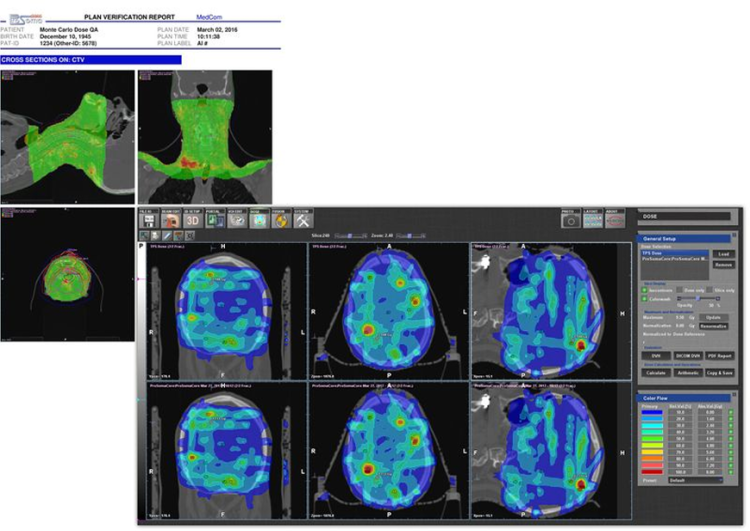This screenshot has height=531, width=750.
Task: Adjust the Zoom slider in toolbar
Action: click(x=409, y=235)
